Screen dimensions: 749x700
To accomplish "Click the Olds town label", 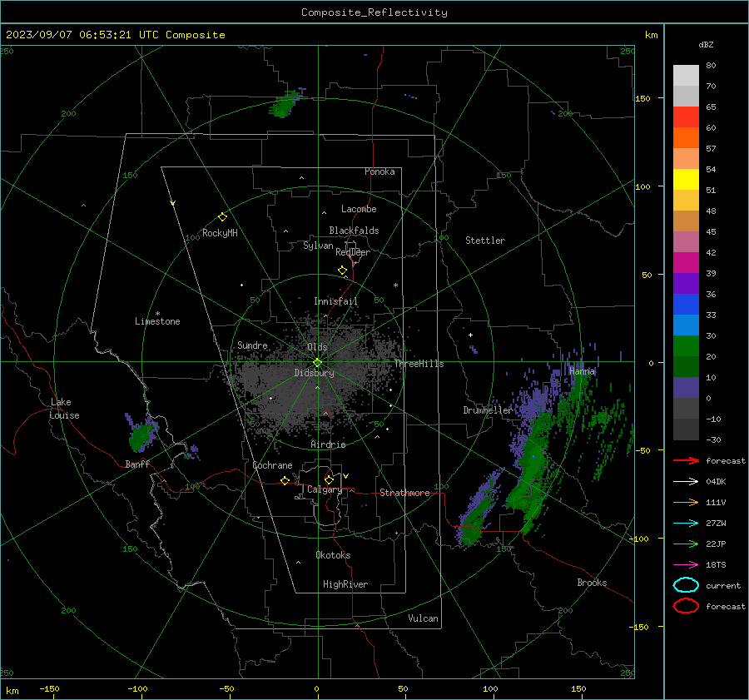I will point(317,347).
